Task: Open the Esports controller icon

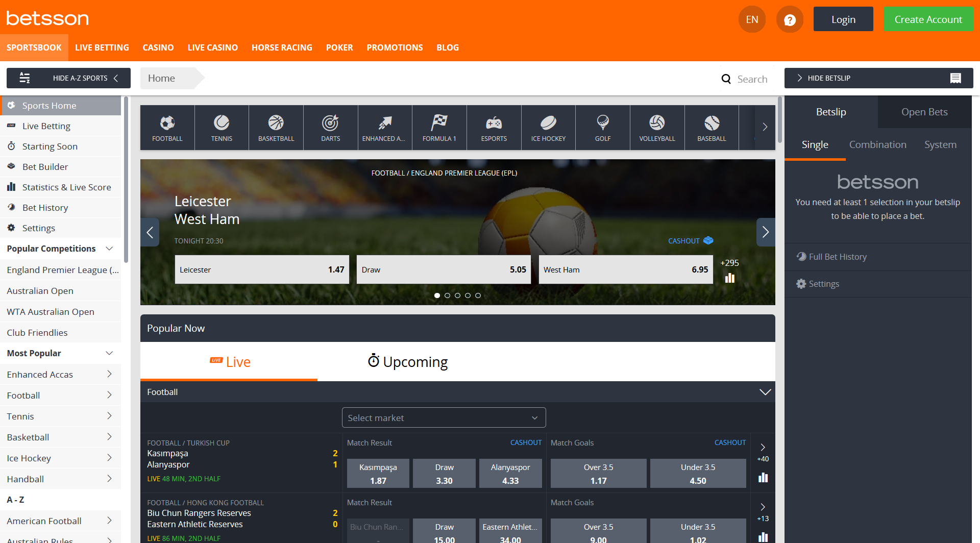Action: [x=494, y=122]
